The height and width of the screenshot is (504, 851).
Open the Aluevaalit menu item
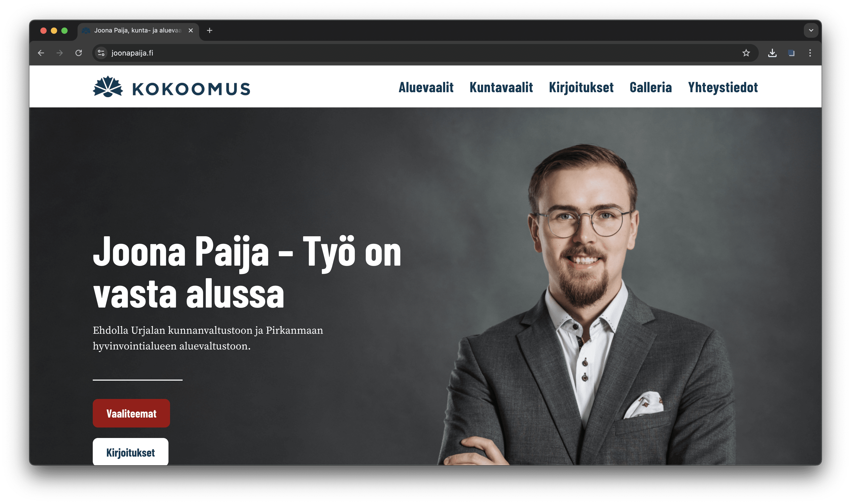click(426, 87)
